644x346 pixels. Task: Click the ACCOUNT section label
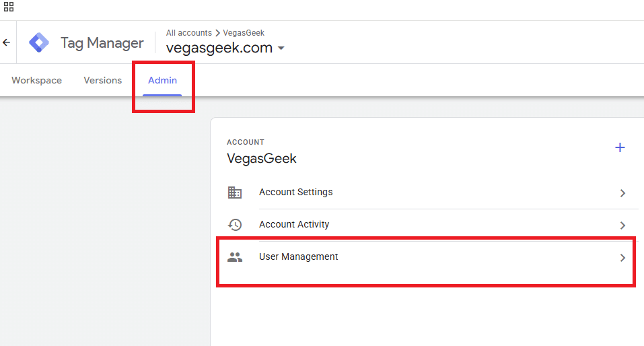coord(246,142)
